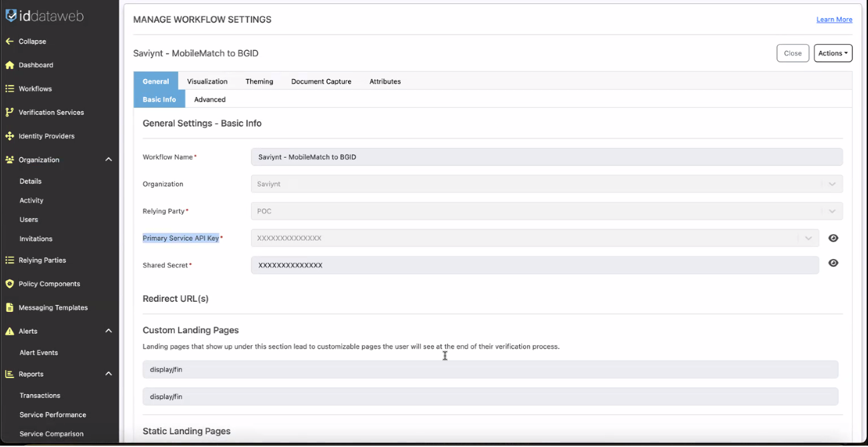Click the Primary Service API Key label
868x447 pixels.
point(181,238)
